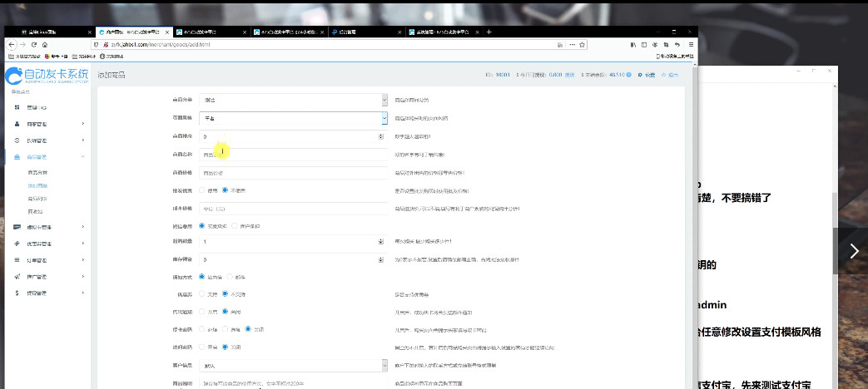Screen dimensions: 868x389
Task: Reload the page with the refresh icon
Action: point(34,45)
